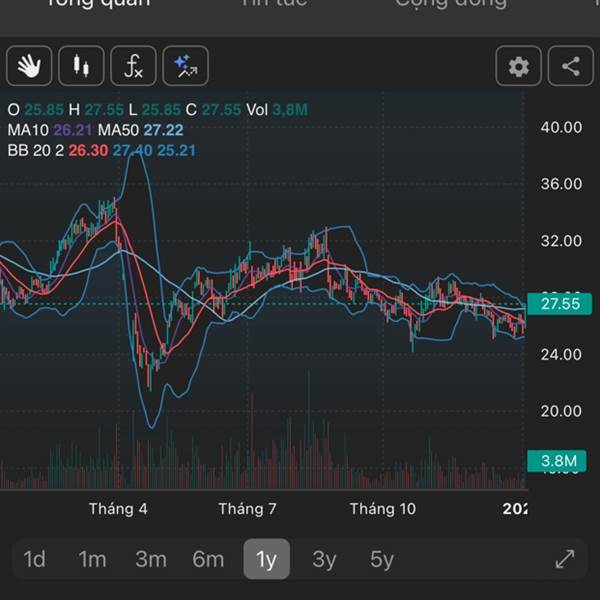Open the candlestick chart type selector
The image size is (600, 600).
(81, 66)
